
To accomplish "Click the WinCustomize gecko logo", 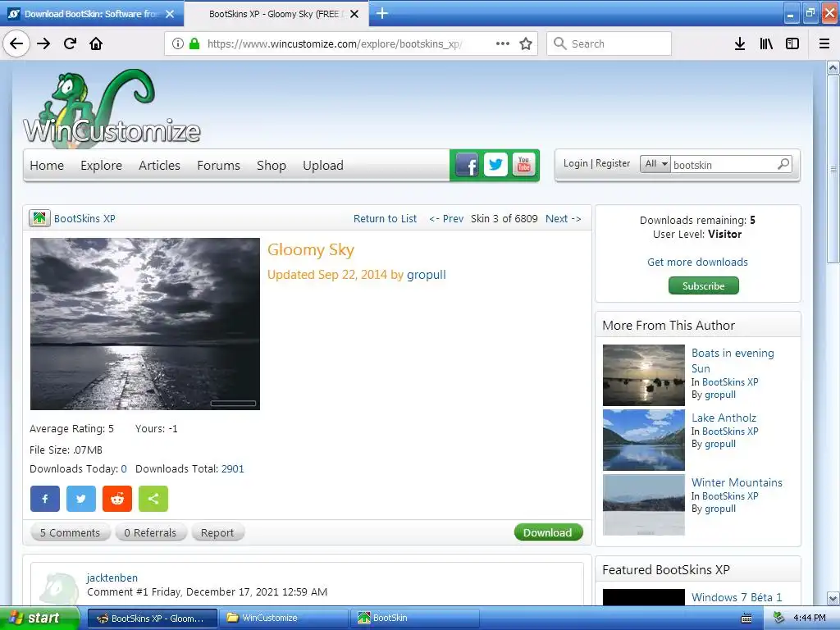I will pyautogui.click(x=112, y=107).
